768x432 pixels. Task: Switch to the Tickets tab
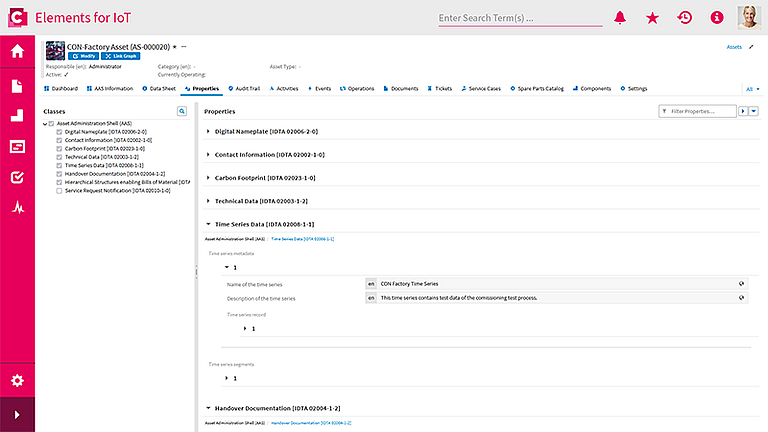[439, 89]
